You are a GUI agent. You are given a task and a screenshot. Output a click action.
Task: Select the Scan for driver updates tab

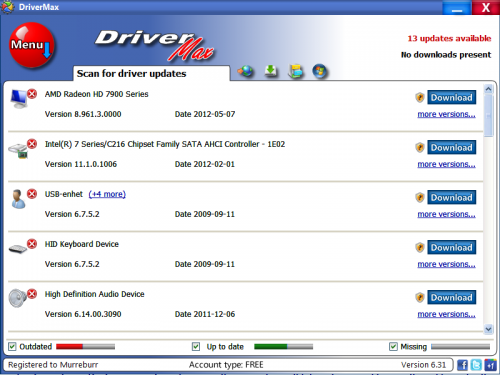click(x=152, y=73)
